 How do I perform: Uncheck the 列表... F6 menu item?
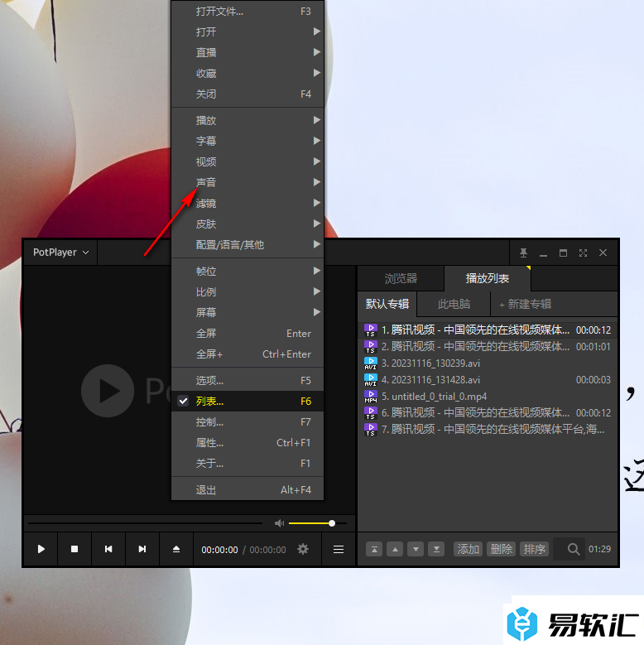point(248,401)
